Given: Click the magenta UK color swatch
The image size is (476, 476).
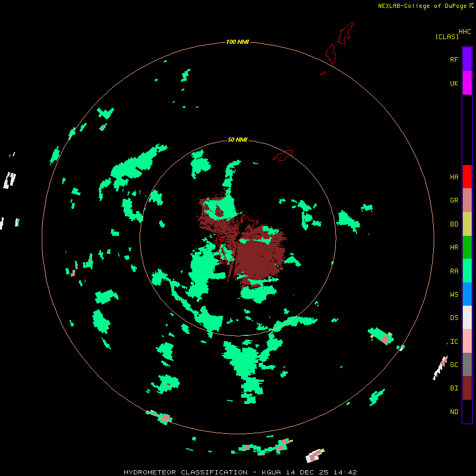Looking at the screenshot, I should click(467, 83).
